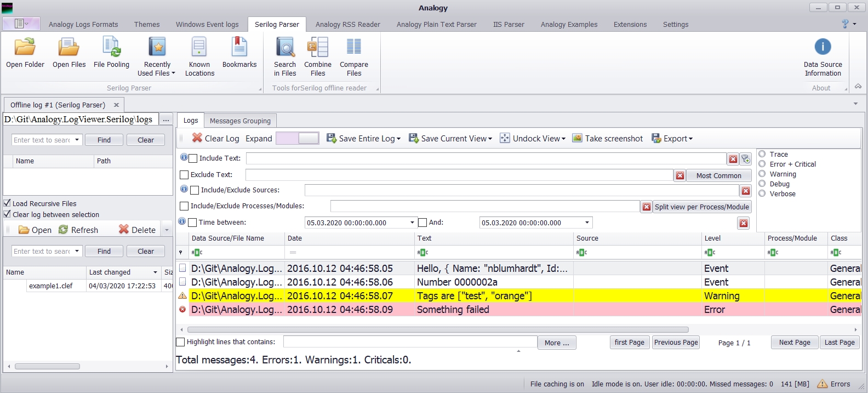The width and height of the screenshot is (868, 393).
Task: Clear the Processes/Modules filter field
Action: (x=647, y=207)
